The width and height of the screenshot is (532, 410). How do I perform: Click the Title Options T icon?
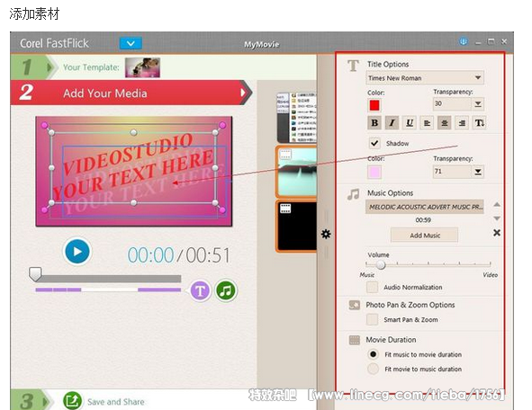tap(353, 65)
